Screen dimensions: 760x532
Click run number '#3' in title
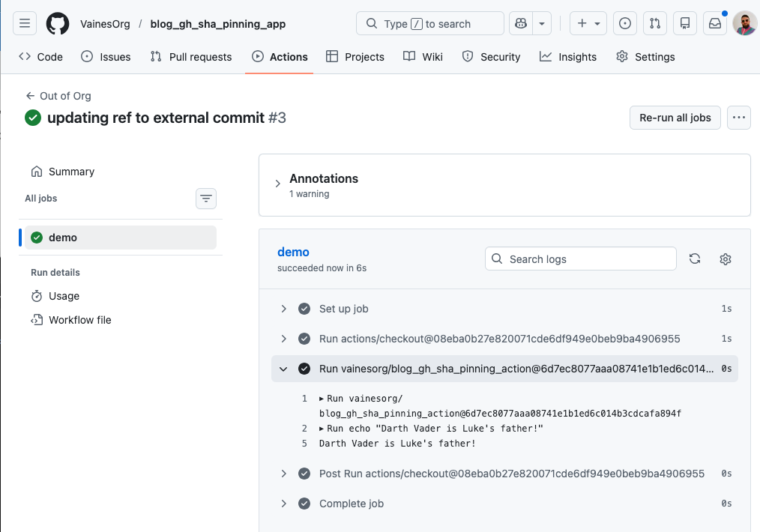pos(277,118)
